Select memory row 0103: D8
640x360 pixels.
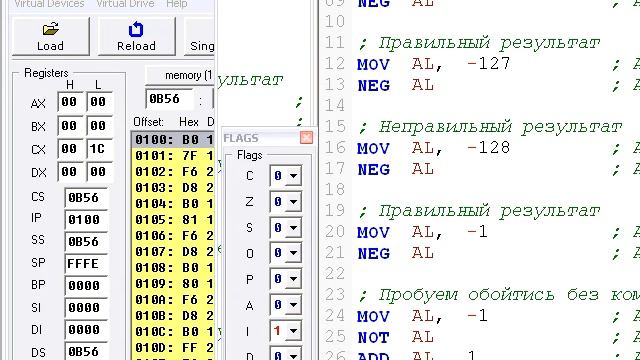pos(173,188)
